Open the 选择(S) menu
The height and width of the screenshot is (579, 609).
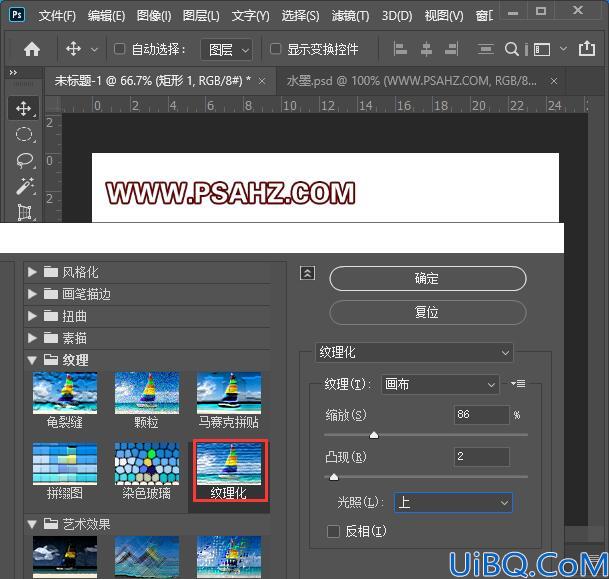tap(300, 16)
